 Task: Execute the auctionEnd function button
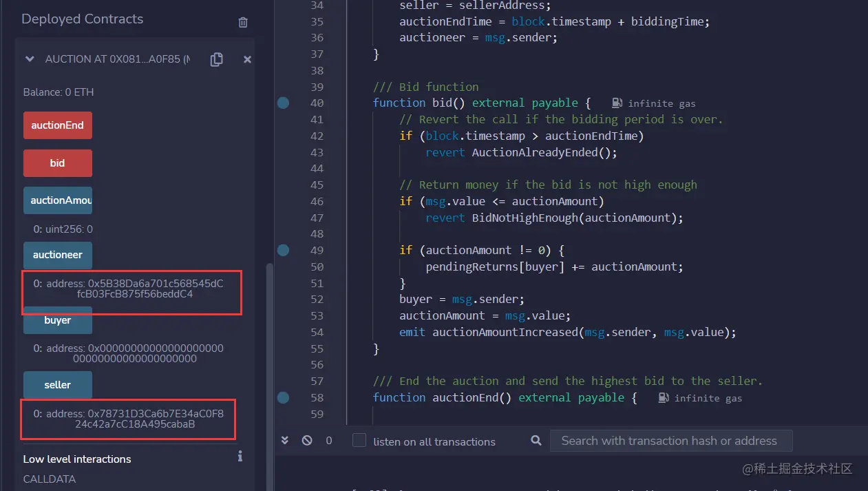pyautogui.click(x=57, y=125)
